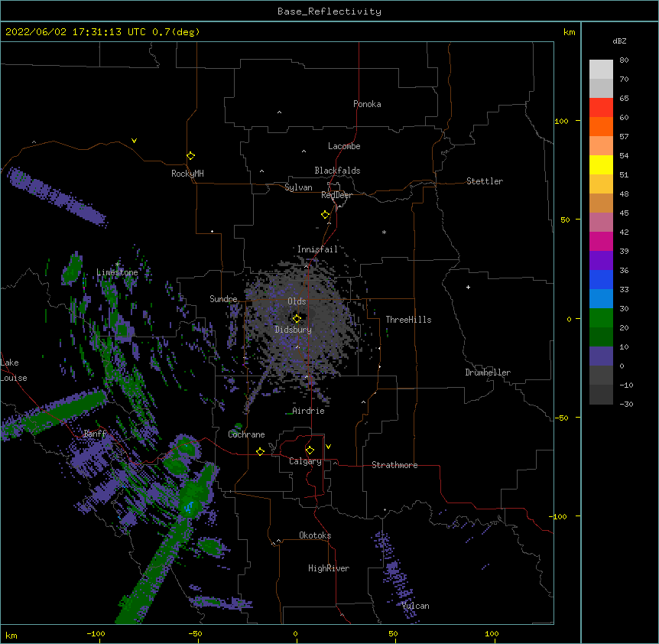
Task: Click the Blackfalds city label
Action: click(x=337, y=171)
